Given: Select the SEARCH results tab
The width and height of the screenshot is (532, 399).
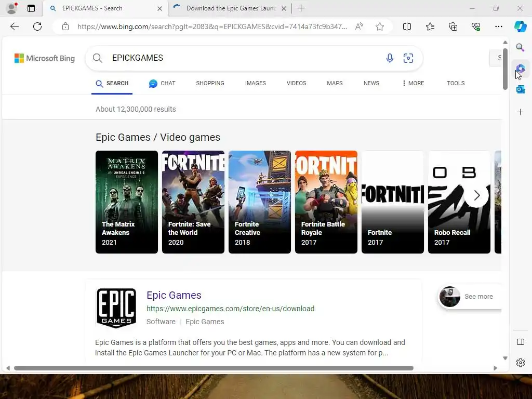Looking at the screenshot, I should [112, 83].
